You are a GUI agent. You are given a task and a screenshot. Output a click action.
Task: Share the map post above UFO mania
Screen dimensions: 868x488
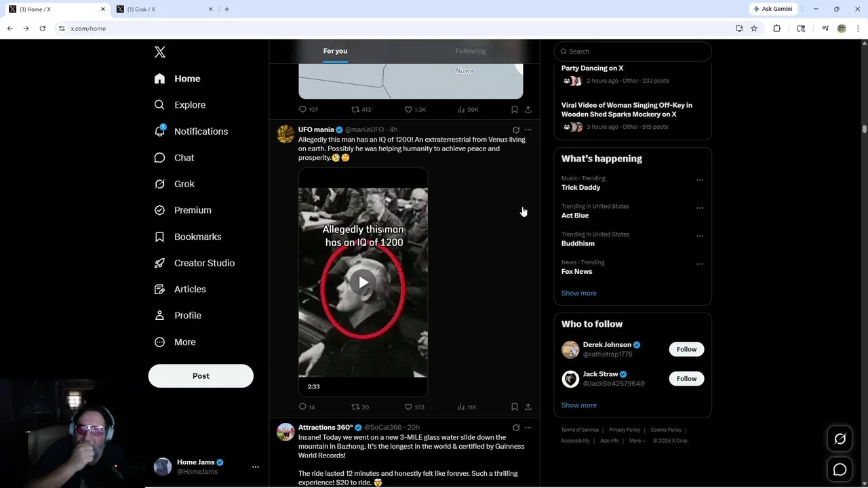click(x=528, y=109)
